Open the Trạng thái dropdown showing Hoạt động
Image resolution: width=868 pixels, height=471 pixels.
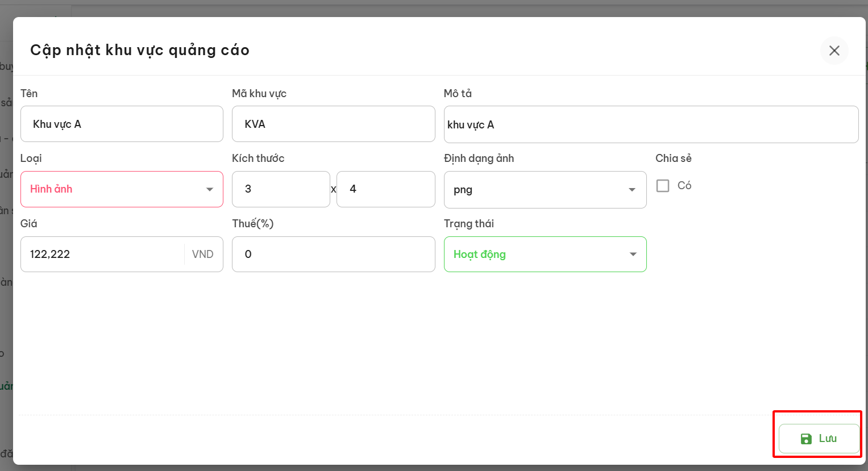(545, 254)
